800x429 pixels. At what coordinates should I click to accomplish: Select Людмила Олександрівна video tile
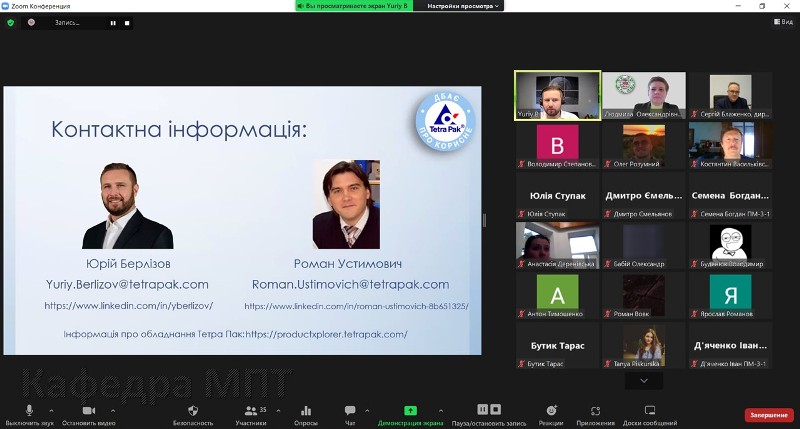(x=644, y=95)
